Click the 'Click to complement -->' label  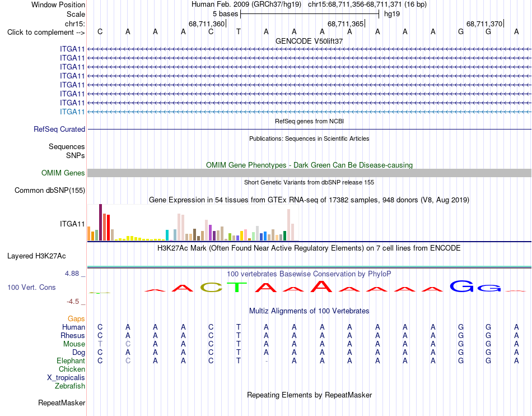[x=46, y=33]
